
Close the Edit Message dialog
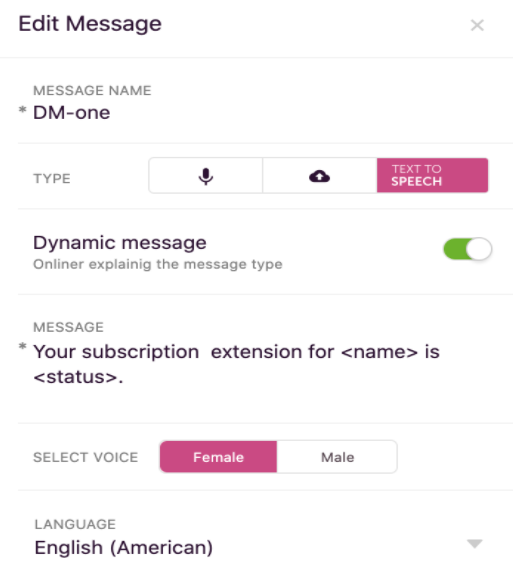(x=477, y=25)
